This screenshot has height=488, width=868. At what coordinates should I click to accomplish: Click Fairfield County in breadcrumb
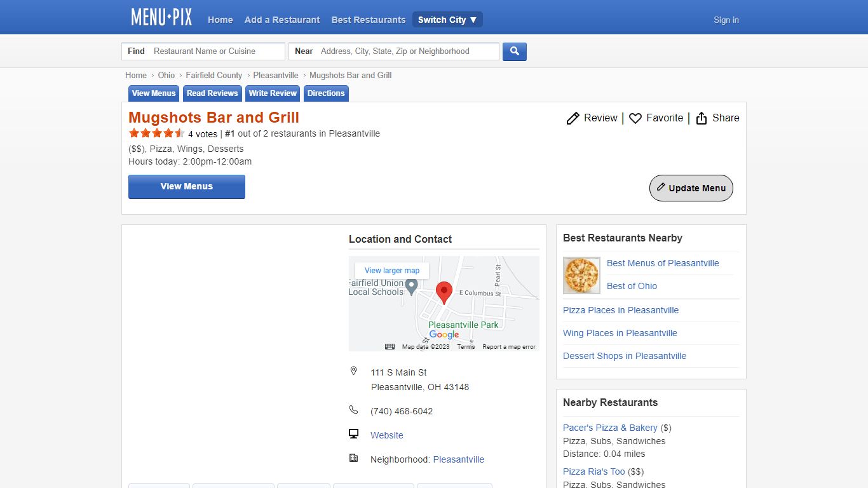214,75
